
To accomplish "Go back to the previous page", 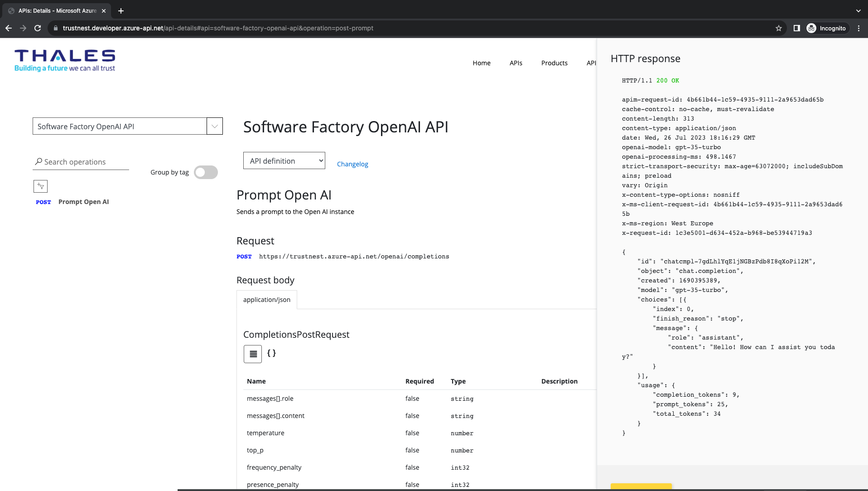I will point(9,28).
